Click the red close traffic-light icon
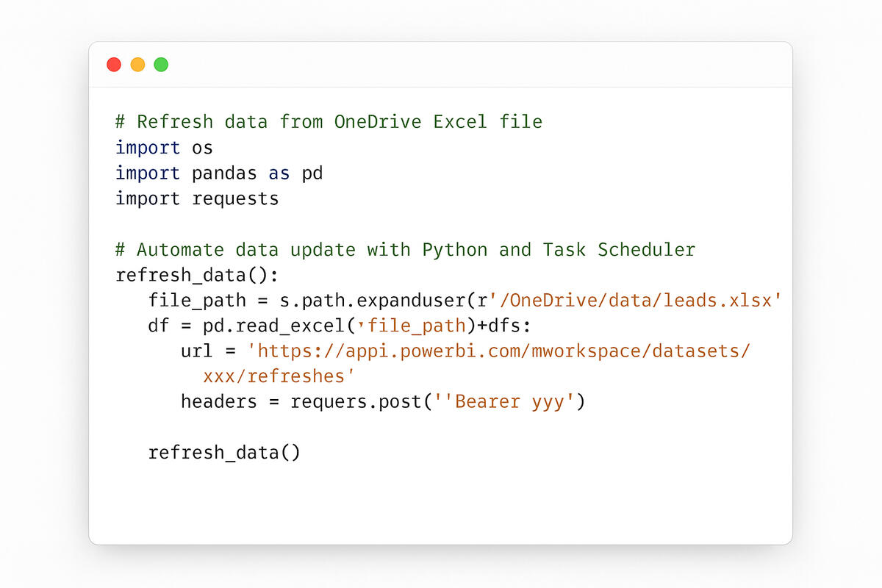This screenshot has height=588, width=882. coord(114,64)
